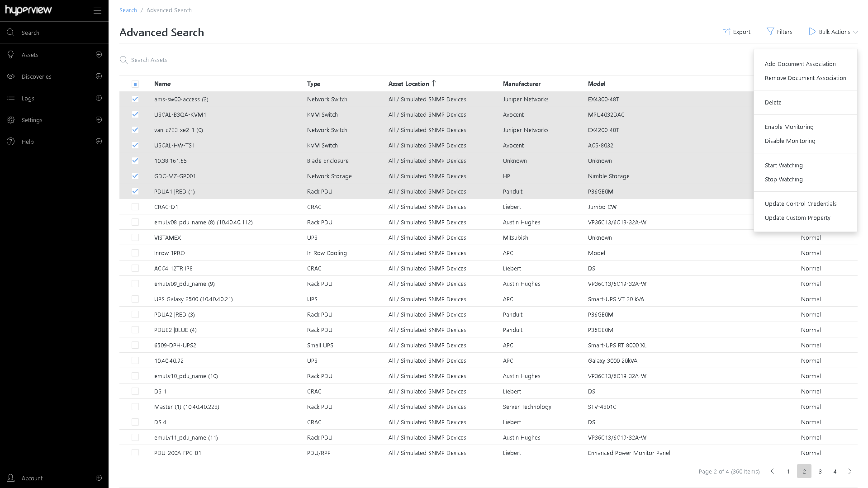The width and height of the screenshot is (868, 488).
Task: Open Settings via the gear icon
Action: 11,120
